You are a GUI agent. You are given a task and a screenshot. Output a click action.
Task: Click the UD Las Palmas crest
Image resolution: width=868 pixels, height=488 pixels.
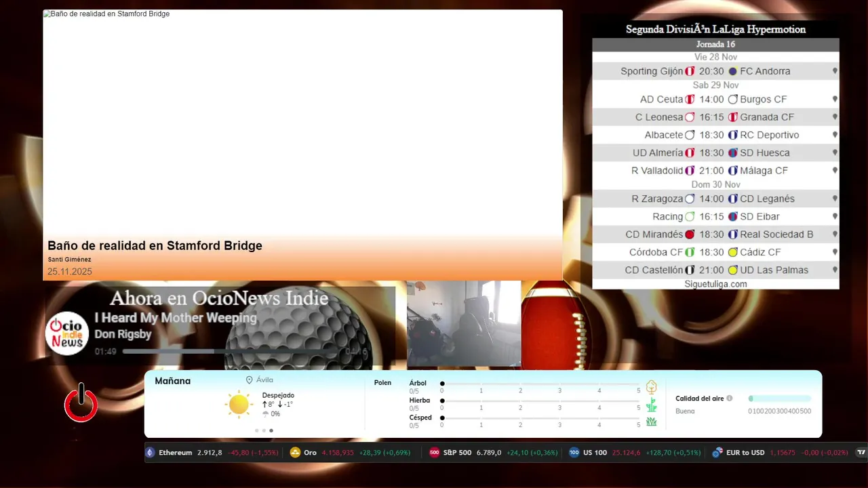pos(732,270)
